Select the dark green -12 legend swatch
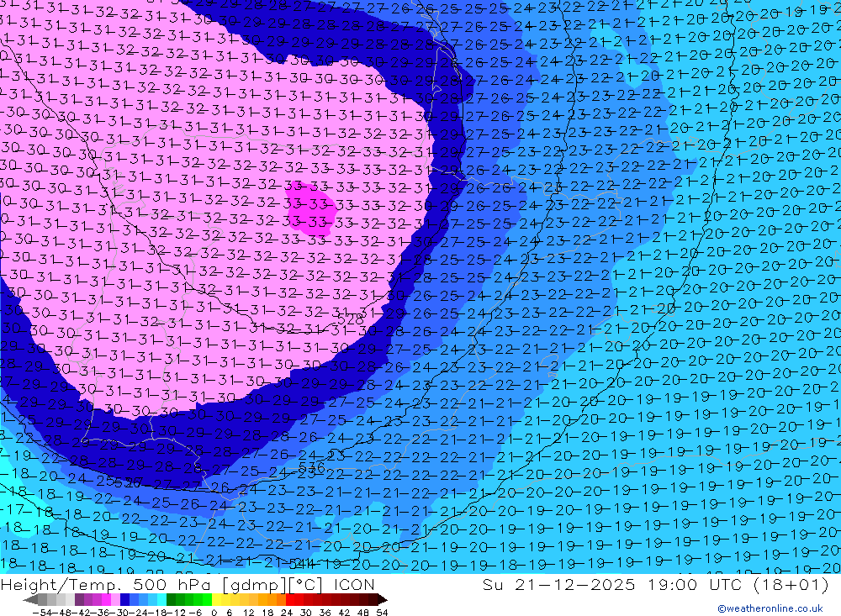 coord(171,599)
